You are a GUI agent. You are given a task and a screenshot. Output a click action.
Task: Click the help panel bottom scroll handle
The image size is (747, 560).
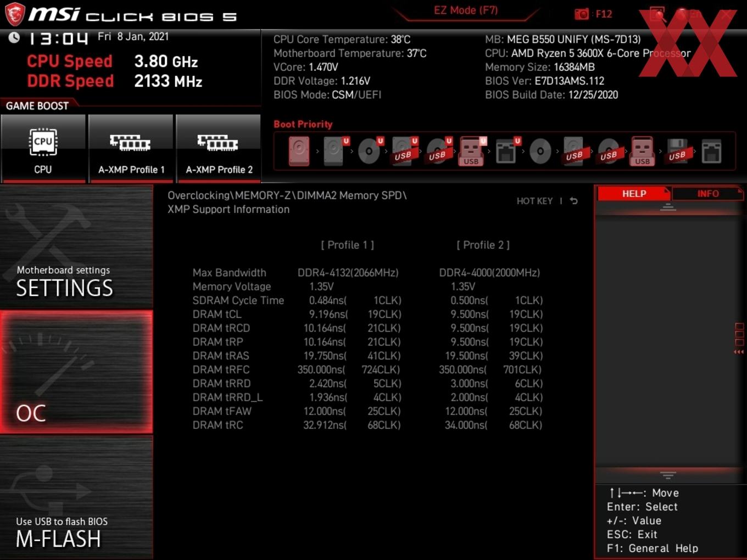pyautogui.click(x=668, y=475)
